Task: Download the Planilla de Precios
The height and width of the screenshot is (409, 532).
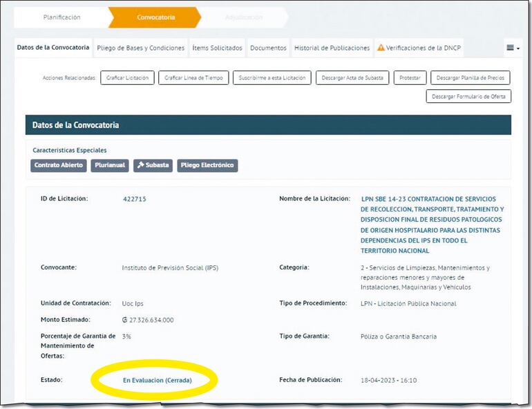Action: coord(471,78)
